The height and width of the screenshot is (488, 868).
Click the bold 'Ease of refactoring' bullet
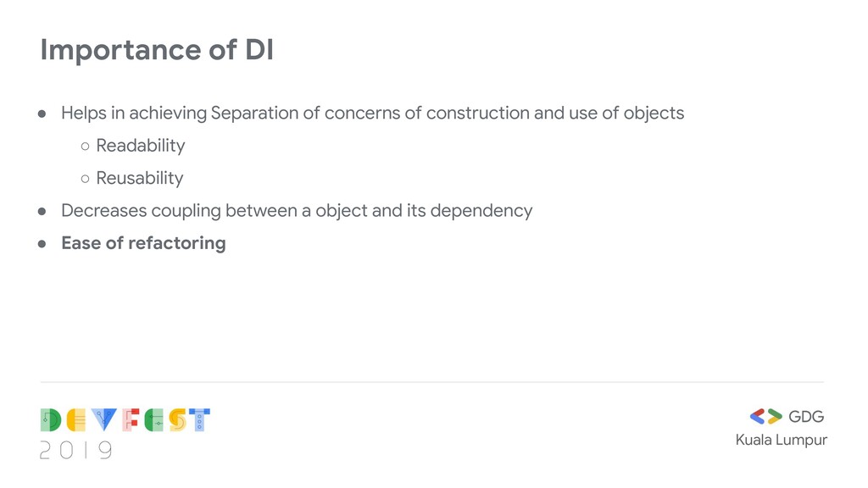click(143, 243)
